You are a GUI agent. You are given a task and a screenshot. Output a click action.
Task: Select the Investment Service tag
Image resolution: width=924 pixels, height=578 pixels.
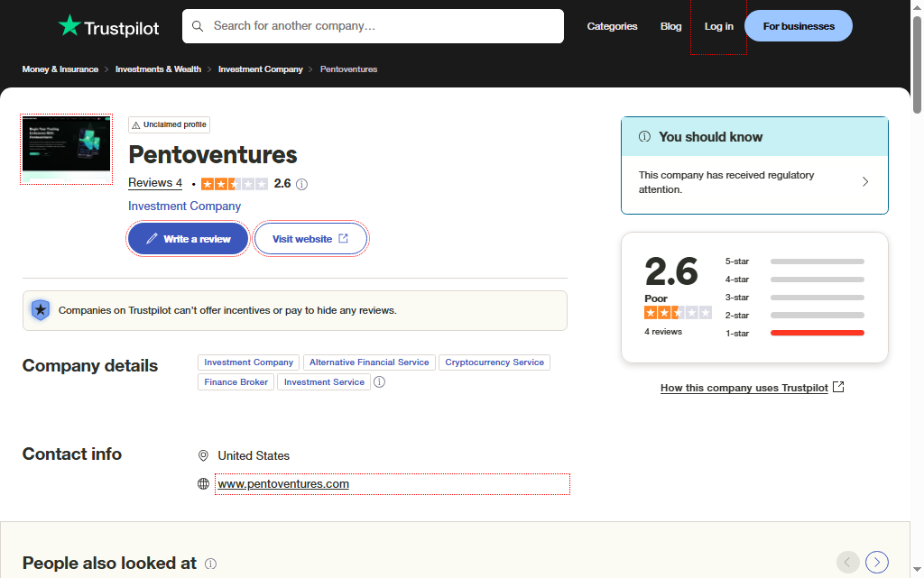(324, 382)
